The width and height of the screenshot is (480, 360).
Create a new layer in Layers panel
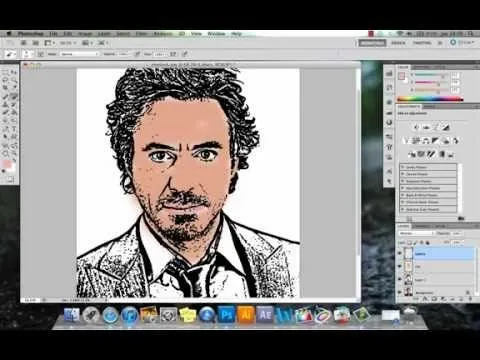(461, 299)
